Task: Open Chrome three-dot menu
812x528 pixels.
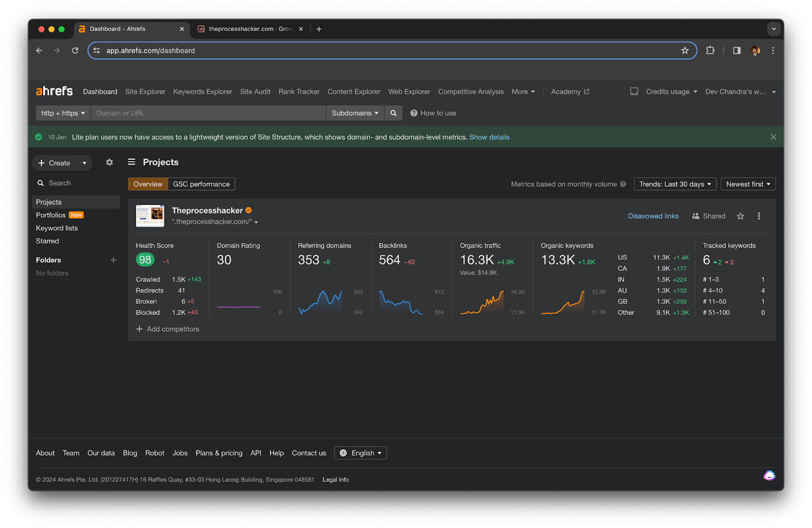Action: coord(773,50)
